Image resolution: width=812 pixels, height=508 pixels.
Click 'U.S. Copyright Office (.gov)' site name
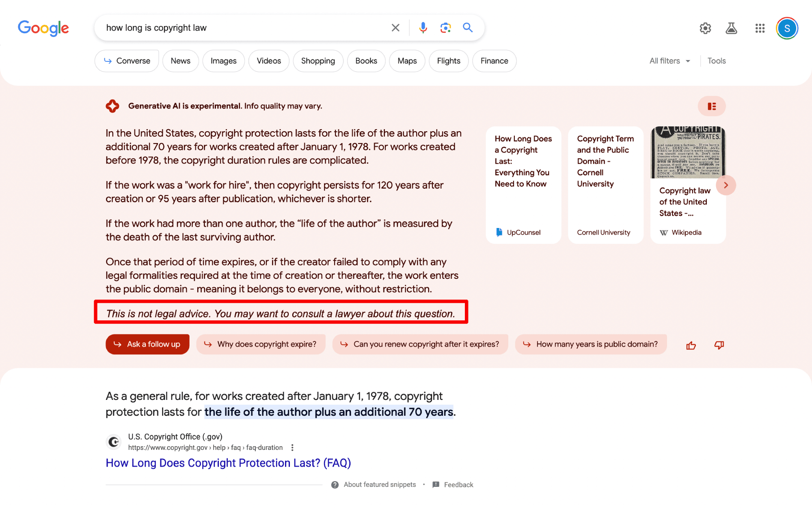point(175,436)
